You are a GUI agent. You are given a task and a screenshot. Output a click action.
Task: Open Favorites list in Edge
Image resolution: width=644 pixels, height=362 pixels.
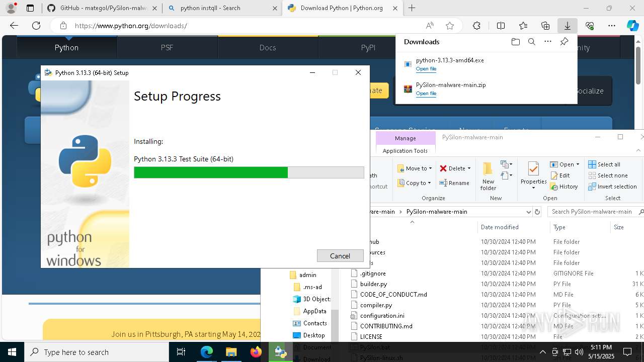(523, 26)
